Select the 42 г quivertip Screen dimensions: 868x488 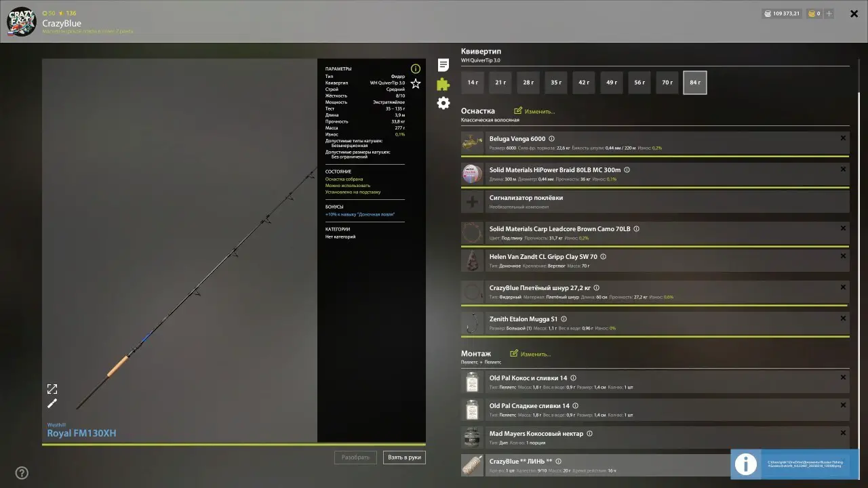click(x=584, y=83)
